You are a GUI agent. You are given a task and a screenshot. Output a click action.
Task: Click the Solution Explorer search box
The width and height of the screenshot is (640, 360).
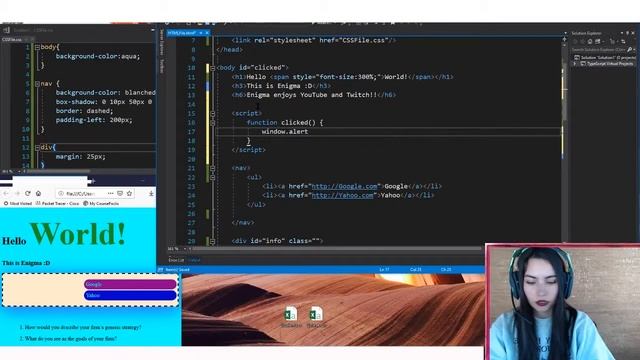(x=598, y=49)
